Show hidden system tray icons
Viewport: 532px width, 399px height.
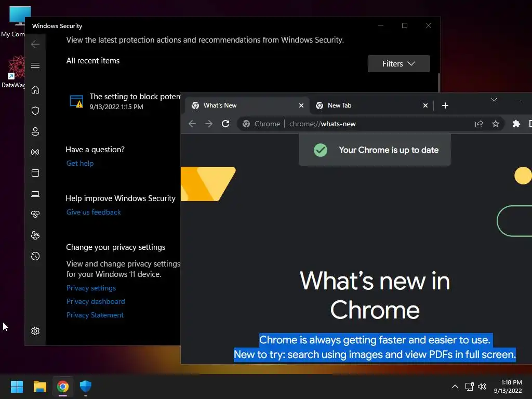pos(455,387)
